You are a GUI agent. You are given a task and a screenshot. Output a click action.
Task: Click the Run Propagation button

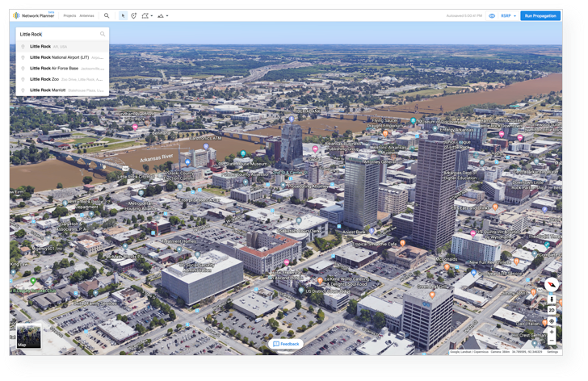(540, 15)
